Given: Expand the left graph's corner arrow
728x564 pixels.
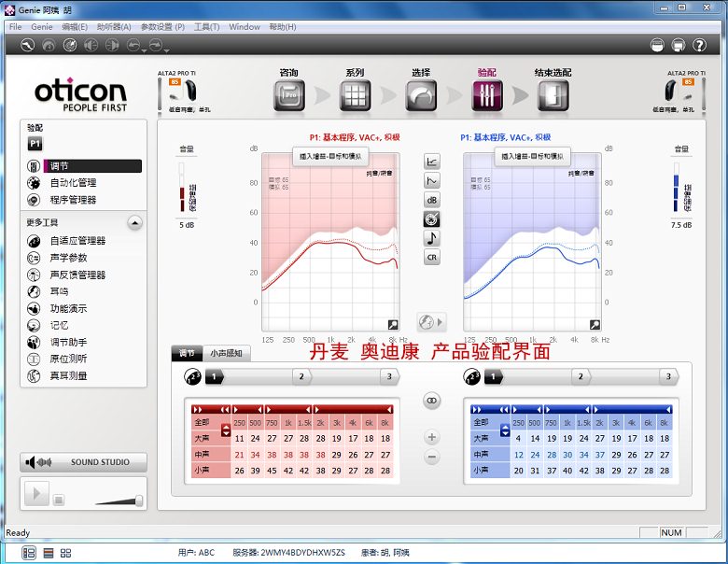Looking at the screenshot, I should click(393, 324).
